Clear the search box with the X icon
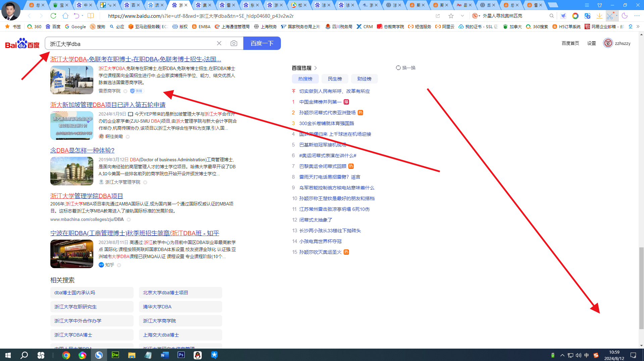This screenshot has width=644, height=361. tap(219, 43)
